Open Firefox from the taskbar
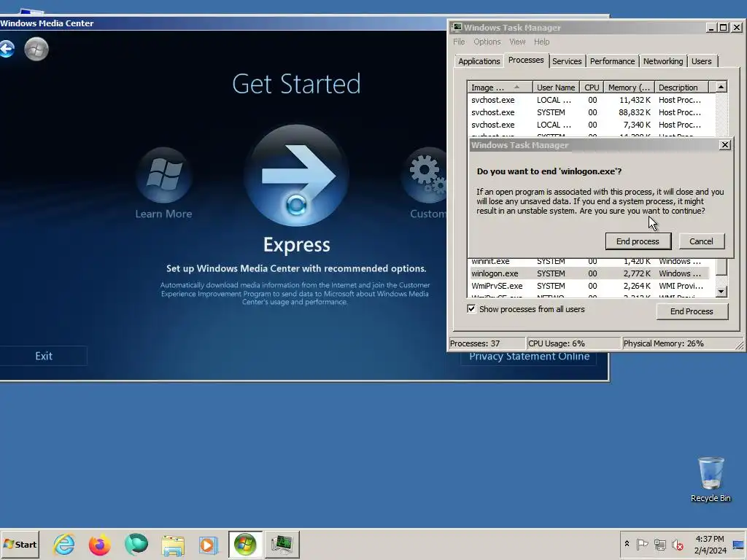747x560 pixels. (99, 545)
